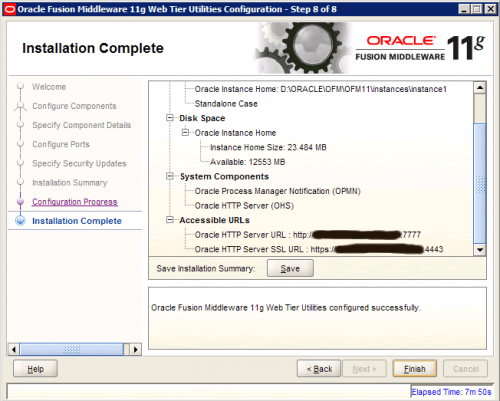Click the 'System Components' heading text
This screenshot has width=500, height=401.
click(224, 176)
